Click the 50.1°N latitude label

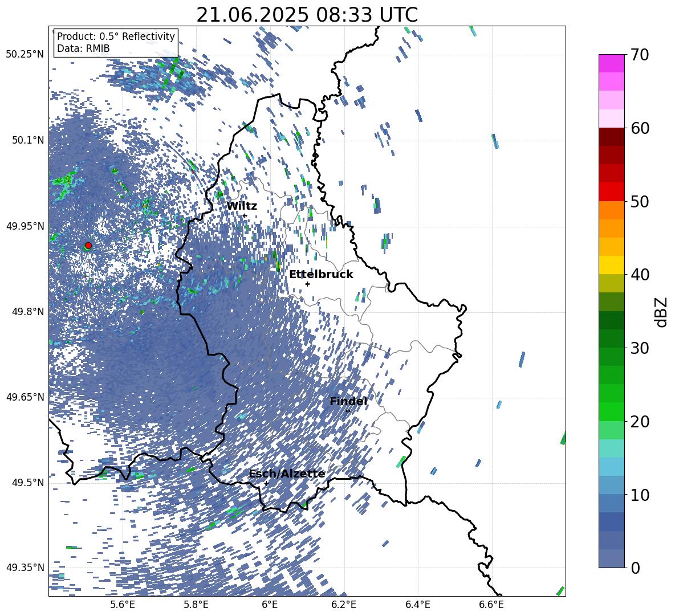(27, 140)
